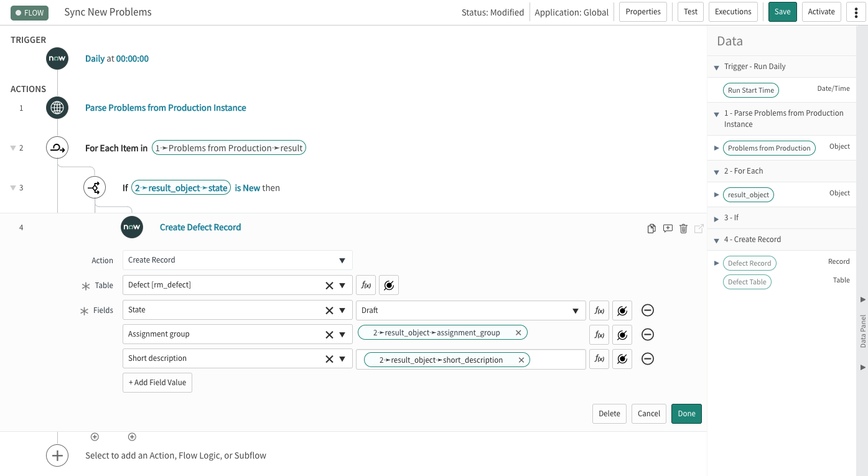Select Run Start Time data pill
This screenshot has height=476, width=868.
click(x=751, y=90)
